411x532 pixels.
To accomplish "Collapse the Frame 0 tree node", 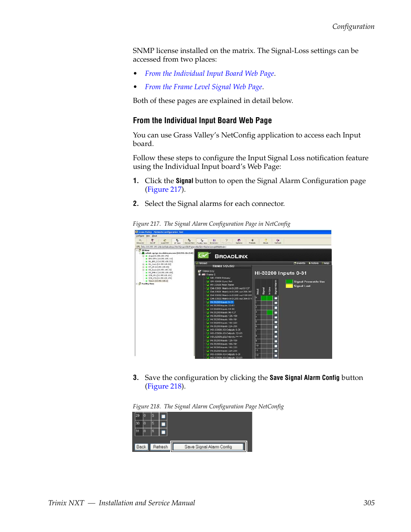I will [x=199, y=274].
